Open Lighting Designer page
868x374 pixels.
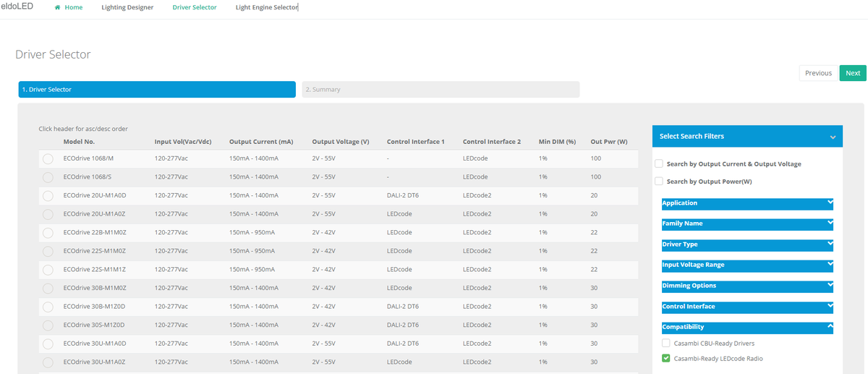click(127, 7)
